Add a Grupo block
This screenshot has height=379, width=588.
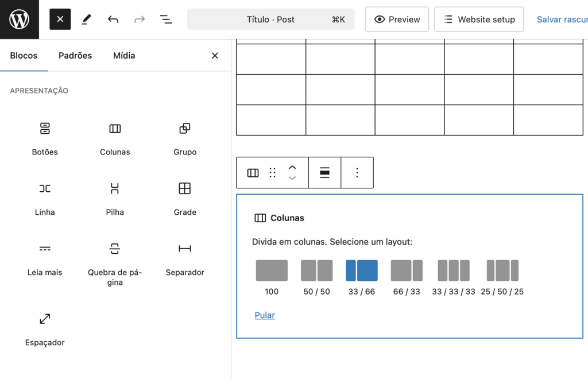click(184, 138)
